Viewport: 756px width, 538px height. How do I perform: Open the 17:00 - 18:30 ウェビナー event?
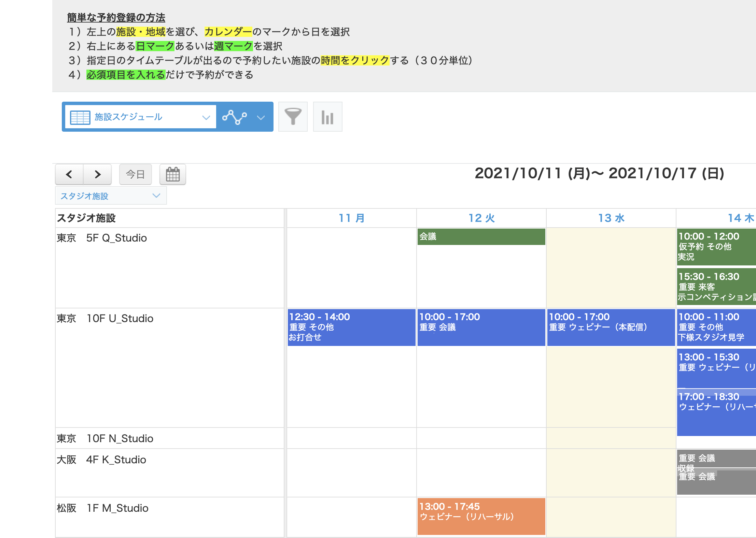tap(716, 413)
